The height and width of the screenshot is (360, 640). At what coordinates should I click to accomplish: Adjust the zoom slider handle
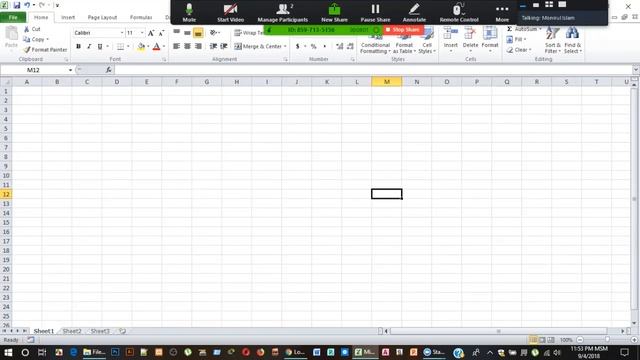pyautogui.click(x=607, y=340)
